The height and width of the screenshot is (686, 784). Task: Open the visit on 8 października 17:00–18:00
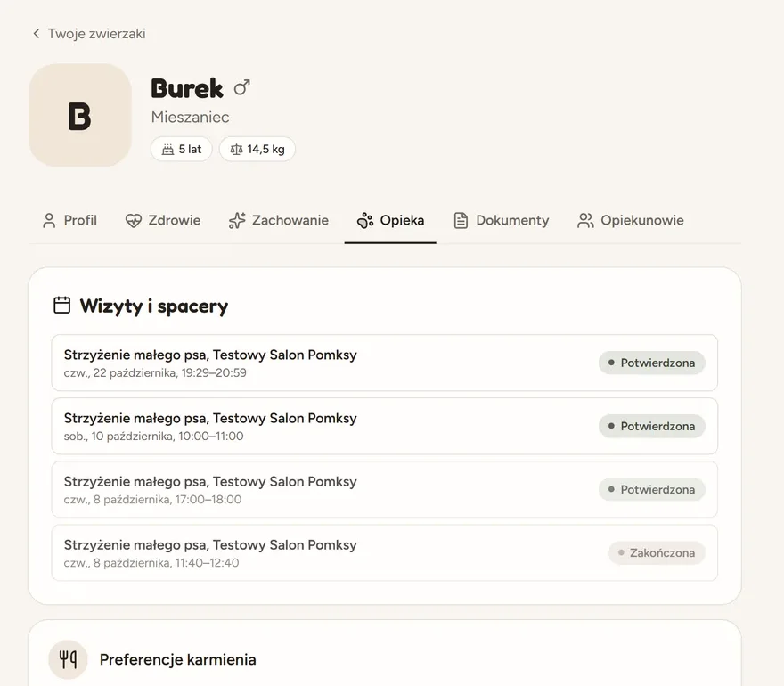click(385, 489)
